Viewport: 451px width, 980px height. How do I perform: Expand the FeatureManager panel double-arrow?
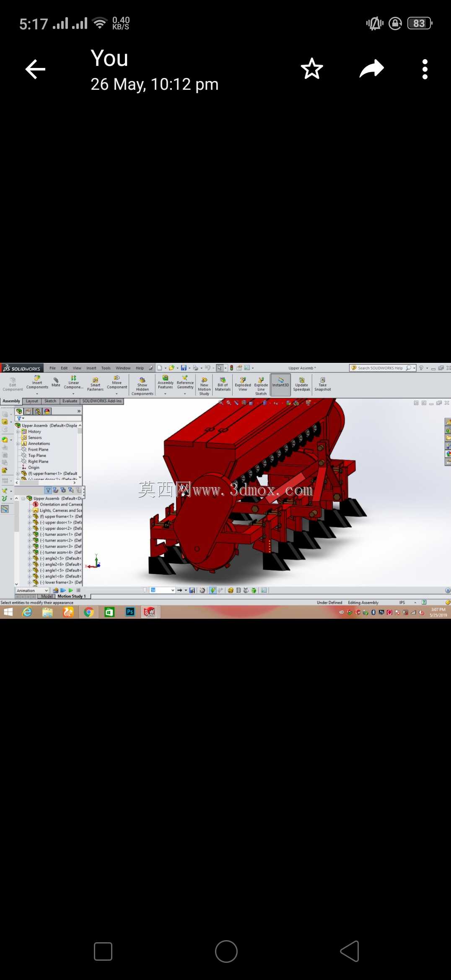pyautogui.click(x=79, y=411)
